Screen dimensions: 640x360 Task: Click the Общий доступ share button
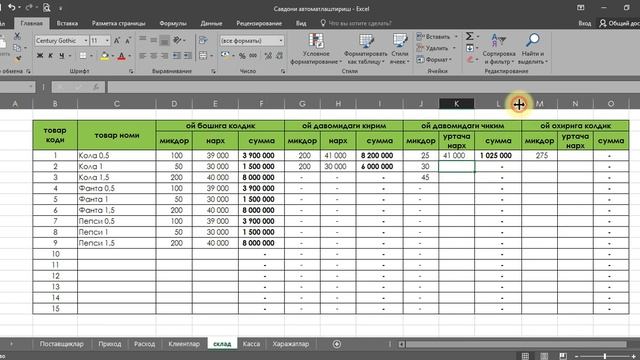619,23
